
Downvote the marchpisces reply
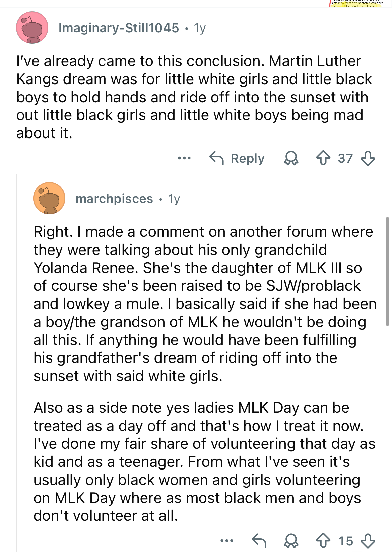368,541
